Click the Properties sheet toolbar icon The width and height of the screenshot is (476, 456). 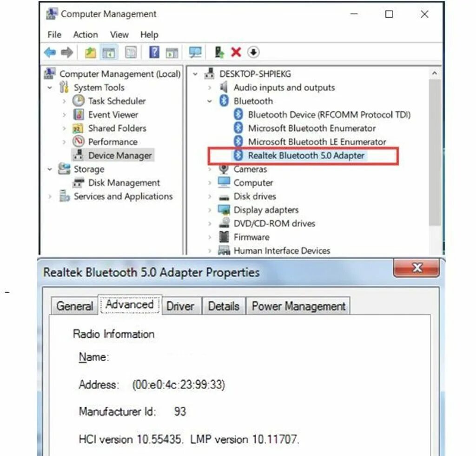(131, 52)
